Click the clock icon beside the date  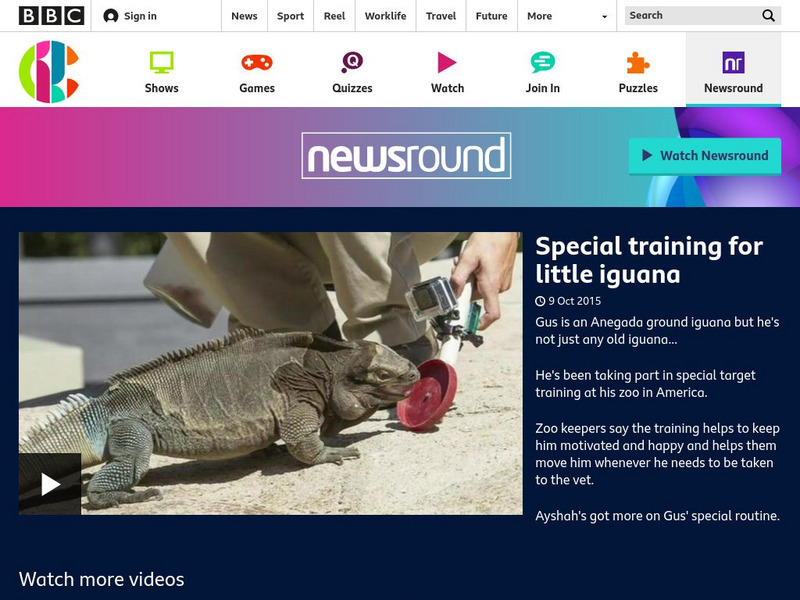[540, 301]
